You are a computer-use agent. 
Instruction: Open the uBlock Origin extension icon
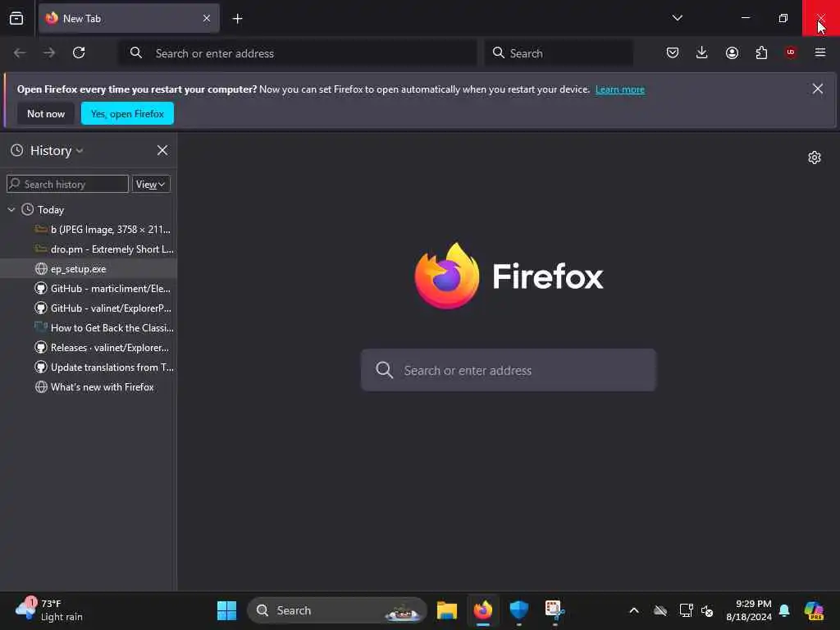pyautogui.click(x=791, y=52)
